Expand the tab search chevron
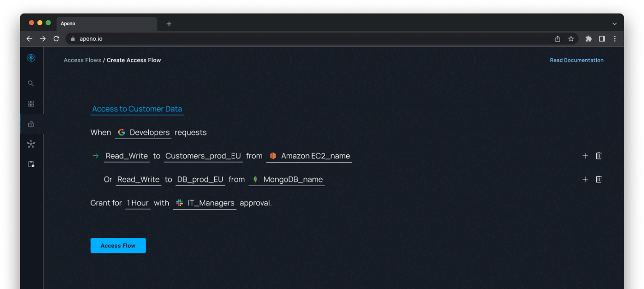 [614, 24]
